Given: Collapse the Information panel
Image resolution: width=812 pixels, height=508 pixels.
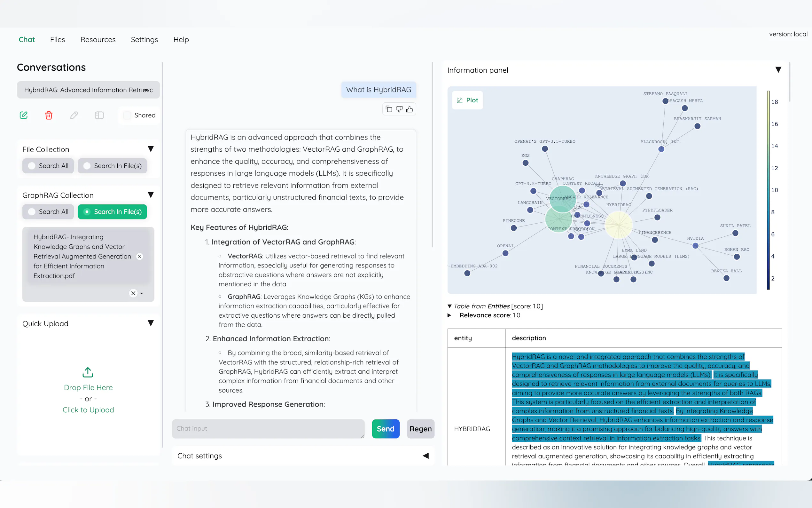Looking at the screenshot, I should [x=778, y=70].
